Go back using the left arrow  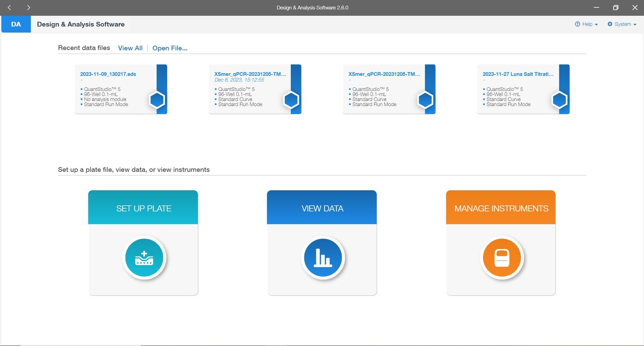[x=9, y=7]
